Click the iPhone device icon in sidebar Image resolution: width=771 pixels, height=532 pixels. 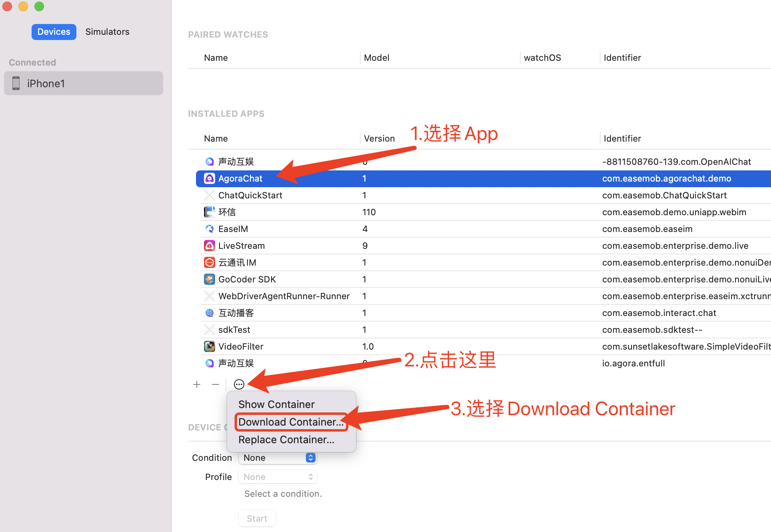(16, 83)
